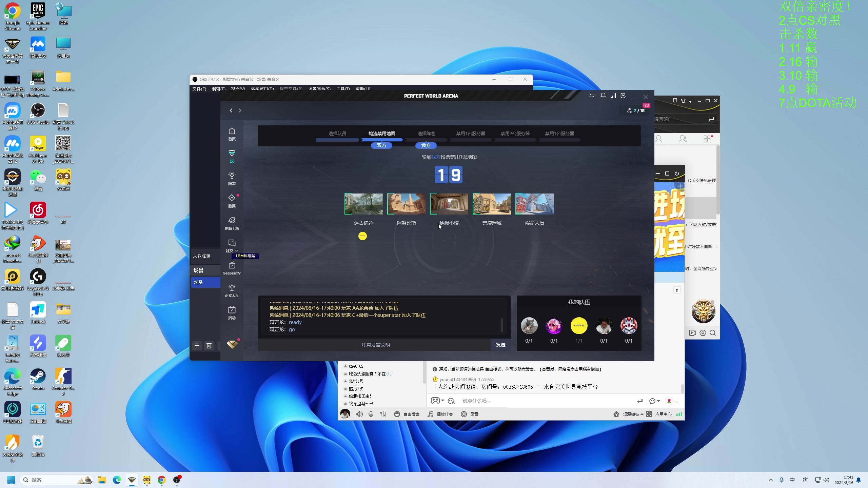Screen dimensions: 868x488
Task: Open the audio mixer sliders icon in YY
Action: [383, 414]
